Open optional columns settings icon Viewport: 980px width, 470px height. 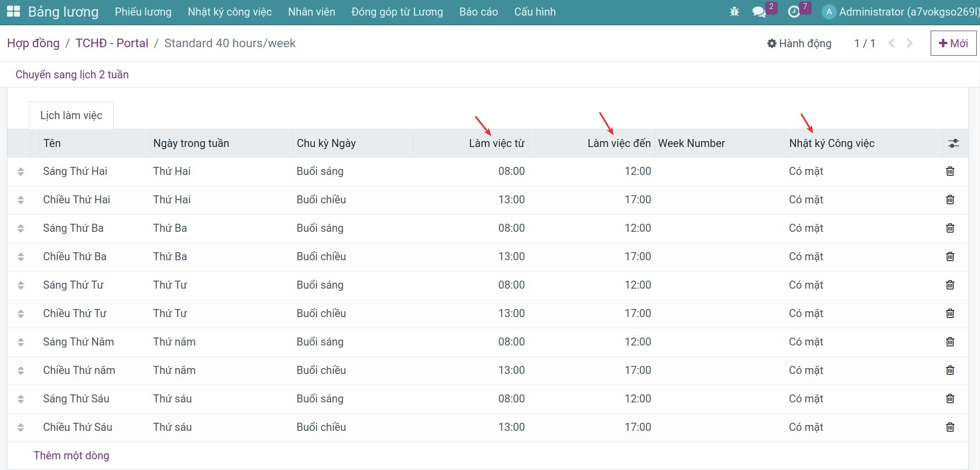(x=953, y=143)
